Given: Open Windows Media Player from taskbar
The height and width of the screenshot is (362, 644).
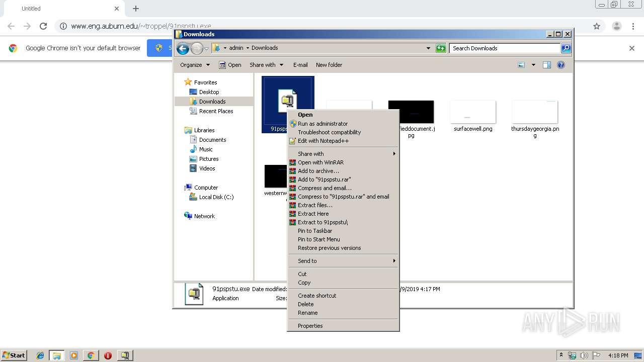Looking at the screenshot, I should point(74,355).
